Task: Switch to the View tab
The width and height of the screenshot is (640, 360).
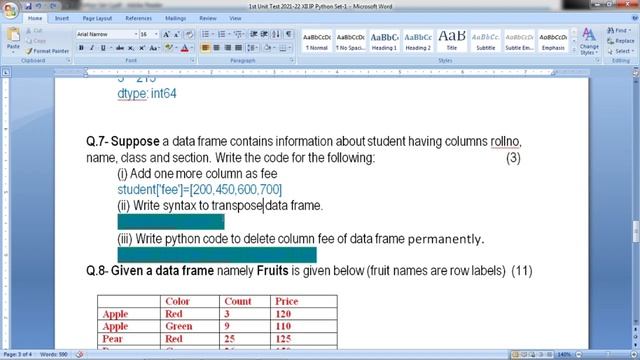Action: tap(235, 18)
